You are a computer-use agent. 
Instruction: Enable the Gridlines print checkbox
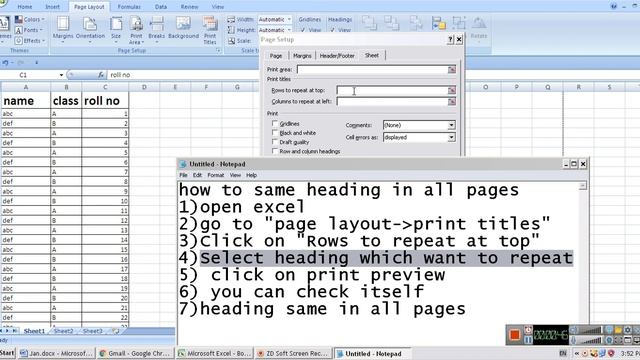pyautogui.click(x=275, y=123)
